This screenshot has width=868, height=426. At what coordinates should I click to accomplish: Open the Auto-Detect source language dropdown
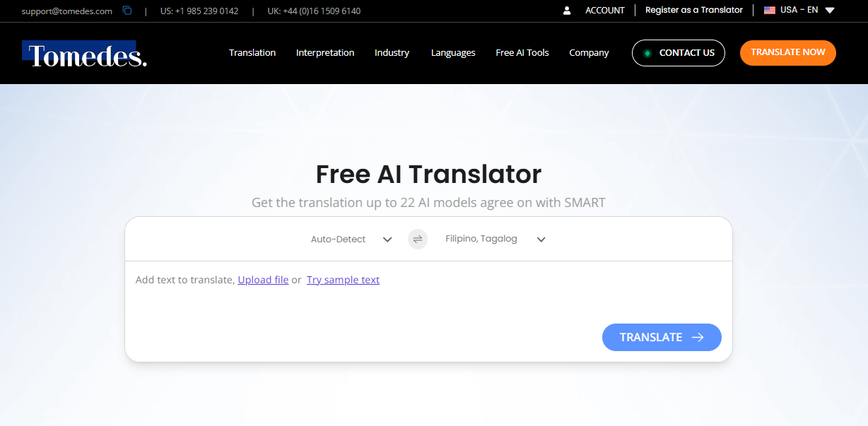click(x=351, y=239)
